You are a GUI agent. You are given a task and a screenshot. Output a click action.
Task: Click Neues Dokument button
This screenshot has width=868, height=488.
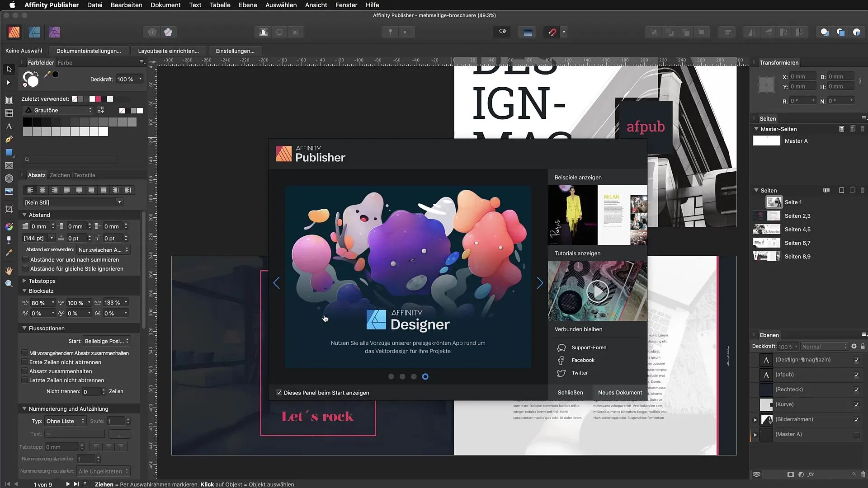point(620,393)
